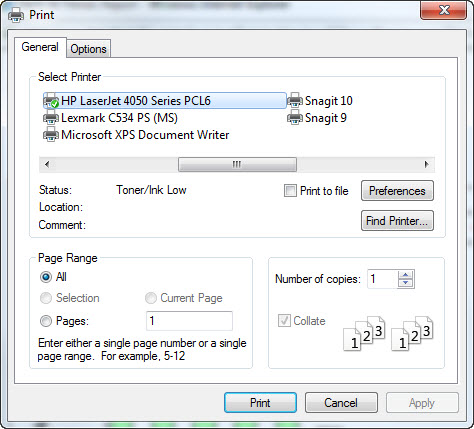The width and height of the screenshot is (474, 429).
Task: Select the All page range radio button
Action: click(46, 277)
